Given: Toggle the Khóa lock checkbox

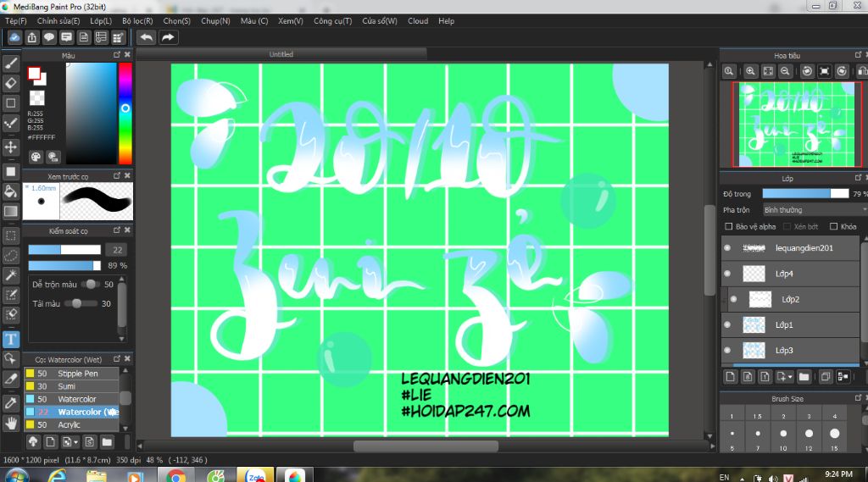Looking at the screenshot, I should (834, 226).
